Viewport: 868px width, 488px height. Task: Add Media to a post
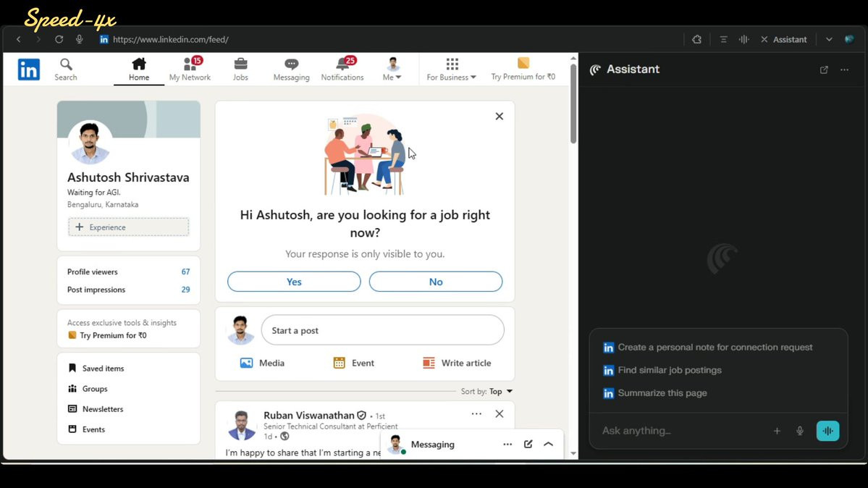pos(262,363)
